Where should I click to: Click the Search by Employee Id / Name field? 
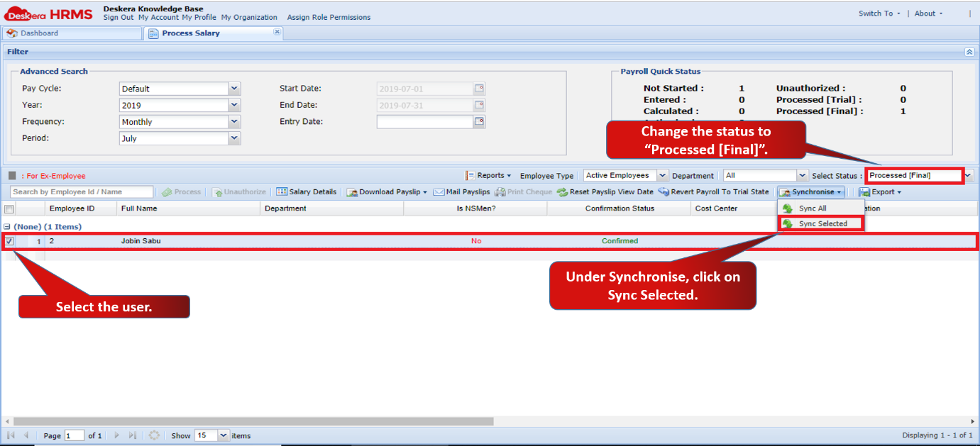[x=82, y=192]
